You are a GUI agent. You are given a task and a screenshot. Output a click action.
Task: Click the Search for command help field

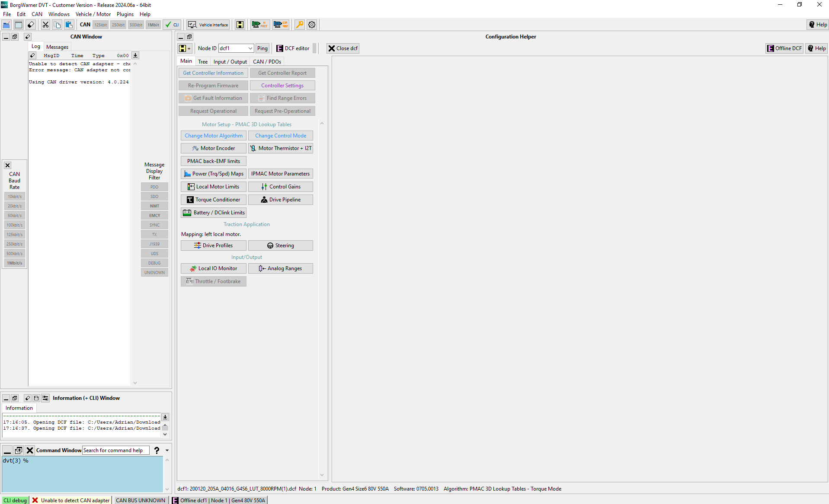116,450
